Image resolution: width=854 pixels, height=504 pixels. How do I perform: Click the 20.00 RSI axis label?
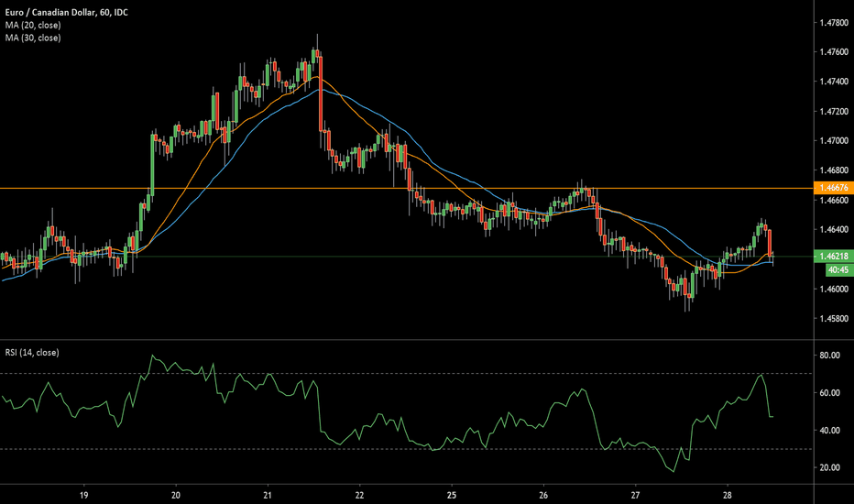pyautogui.click(x=829, y=468)
